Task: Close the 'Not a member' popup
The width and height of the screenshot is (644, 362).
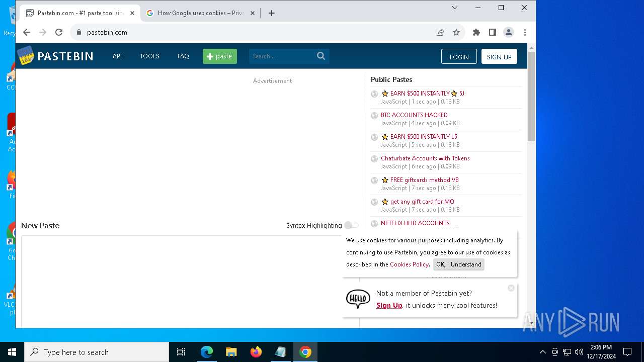Action: (511, 288)
